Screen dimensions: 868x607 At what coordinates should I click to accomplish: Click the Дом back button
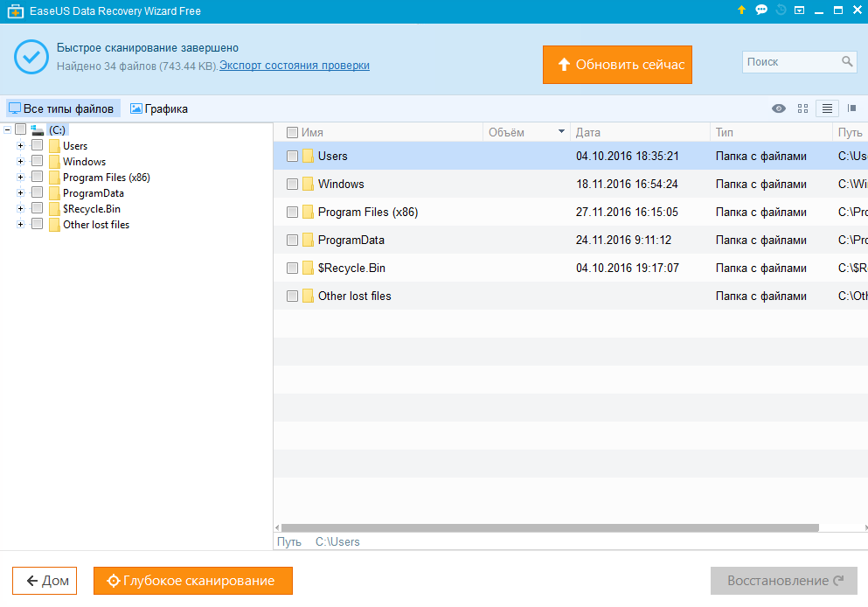tap(45, 581)
